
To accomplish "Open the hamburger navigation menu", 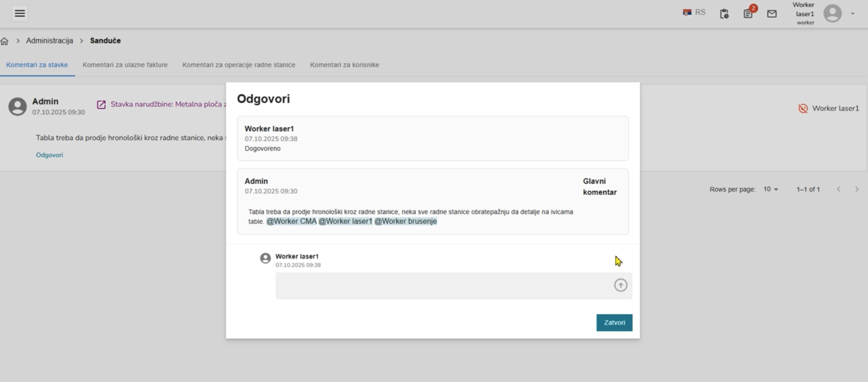I will pyautogui.click(x=20, y=13).
